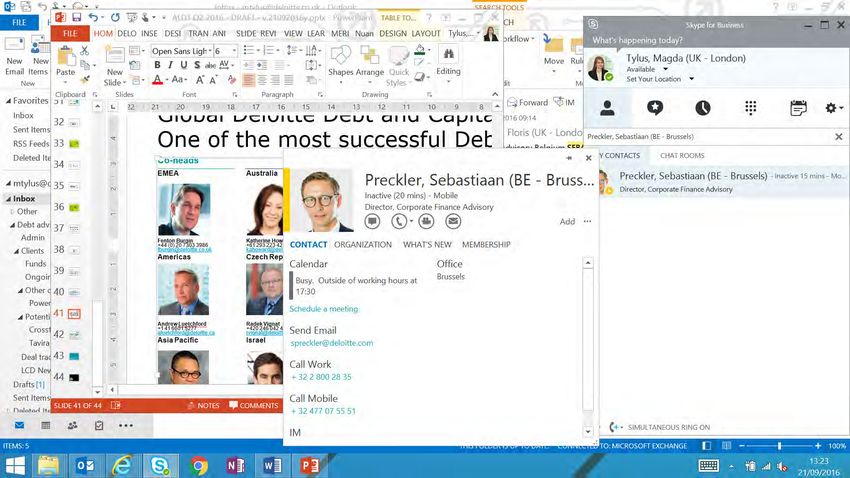
Task: Open Skype for Business from taskbar
Action: click(x=160, y=466)
